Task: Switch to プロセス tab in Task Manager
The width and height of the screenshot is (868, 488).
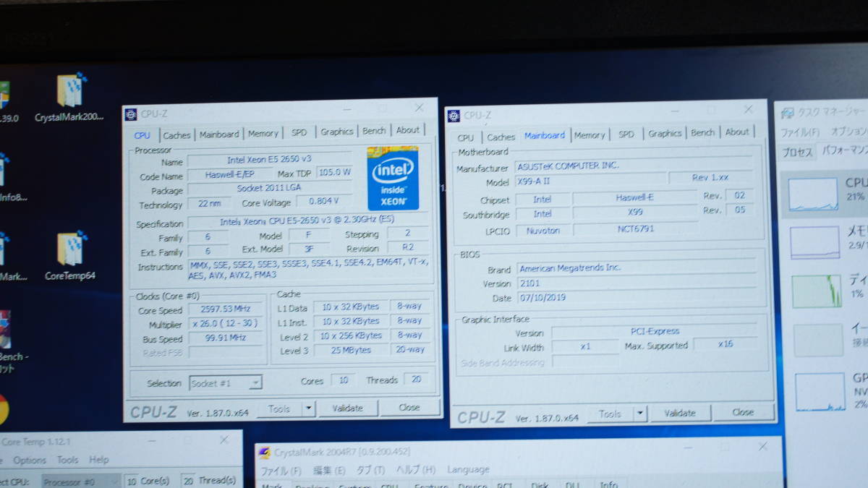Action: pos(798,153)
